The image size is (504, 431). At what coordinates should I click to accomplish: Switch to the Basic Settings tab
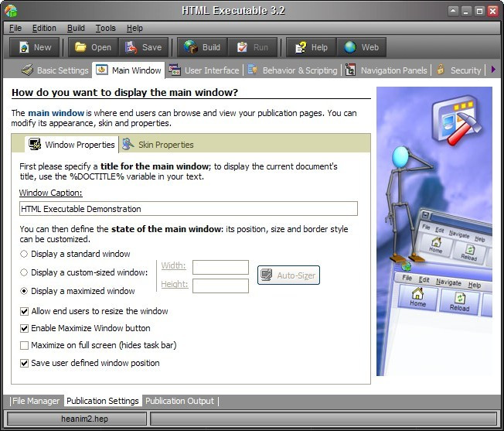pos(63,70)
